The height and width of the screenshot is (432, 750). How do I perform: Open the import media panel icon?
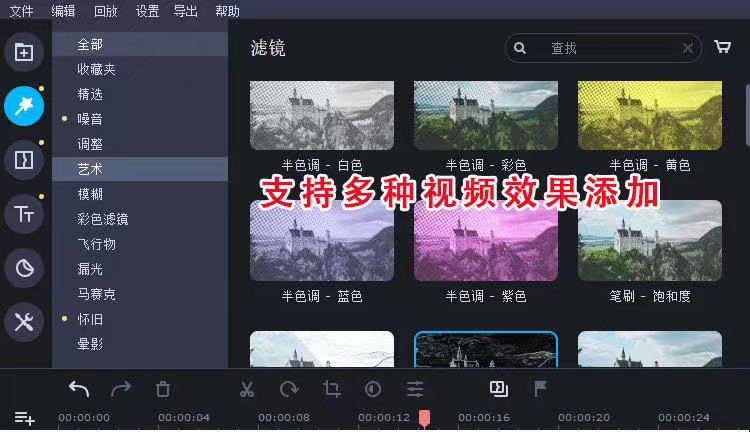point(24,52)
